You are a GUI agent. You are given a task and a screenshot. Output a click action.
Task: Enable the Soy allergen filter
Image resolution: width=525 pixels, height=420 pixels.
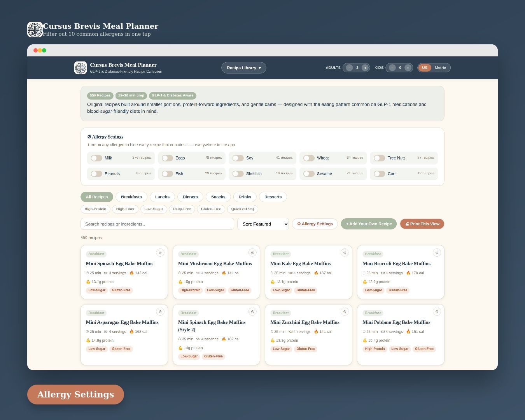click(x=238, y=158)
